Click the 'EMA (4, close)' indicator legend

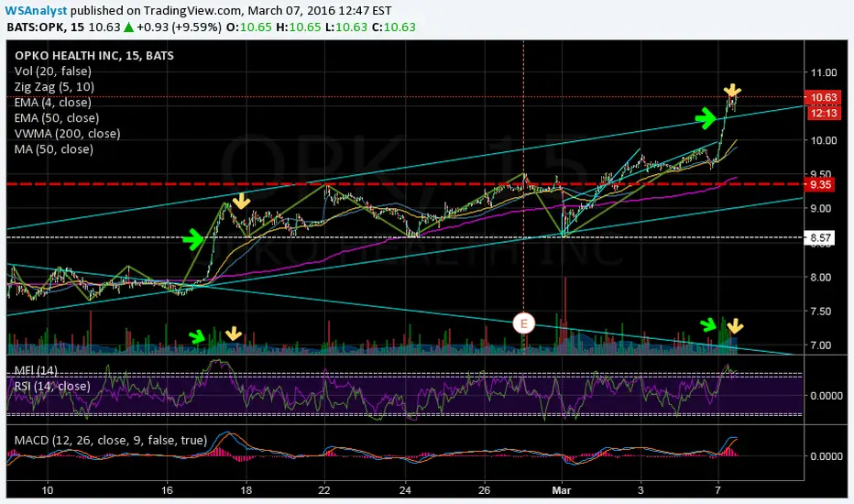point(53,103)
